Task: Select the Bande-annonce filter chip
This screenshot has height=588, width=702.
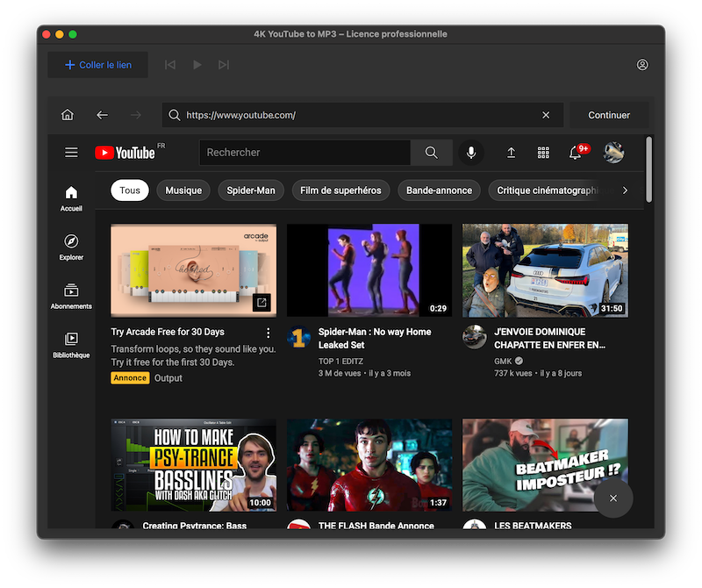Action: click(x=440, y=190)
